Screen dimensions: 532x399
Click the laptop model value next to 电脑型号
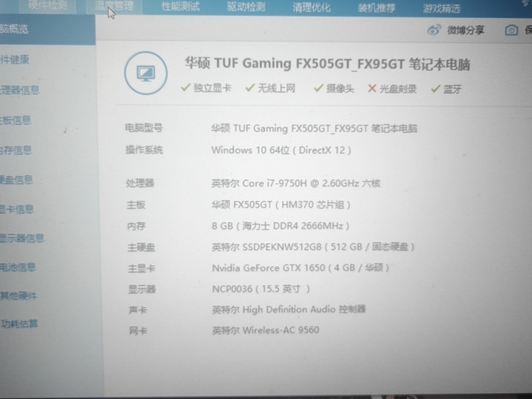pyautogui.click(x=314, y=129)
